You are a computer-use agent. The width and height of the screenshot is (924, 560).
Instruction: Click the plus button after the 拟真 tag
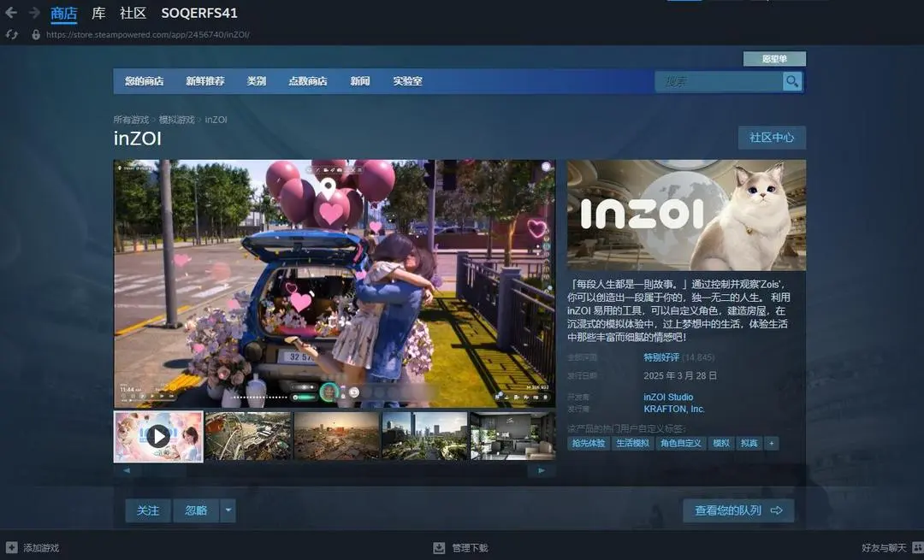[x=771, y=444]
